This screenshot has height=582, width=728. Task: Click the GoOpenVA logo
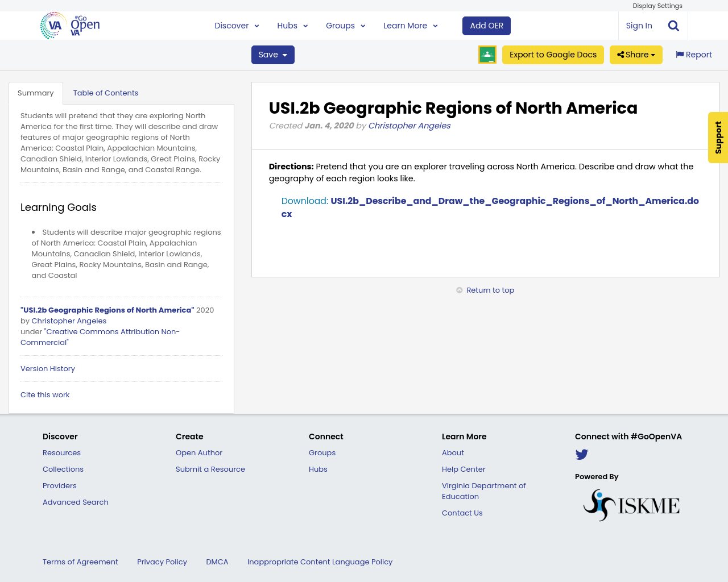tap(69, 25)
